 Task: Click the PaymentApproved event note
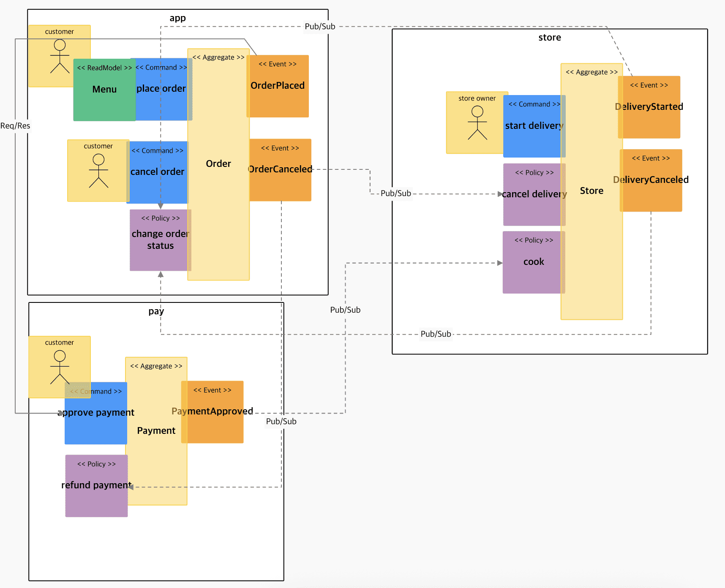(x=212, y=412)
